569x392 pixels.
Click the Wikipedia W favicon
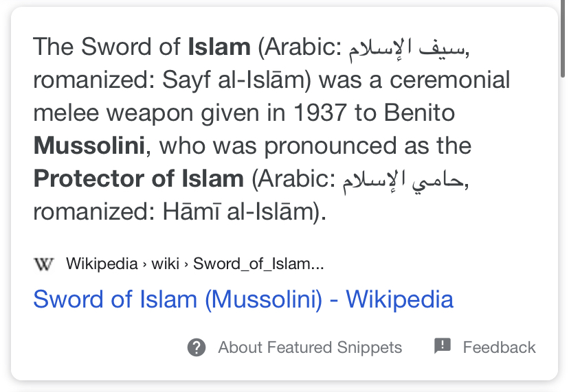[x=44, y=264]
